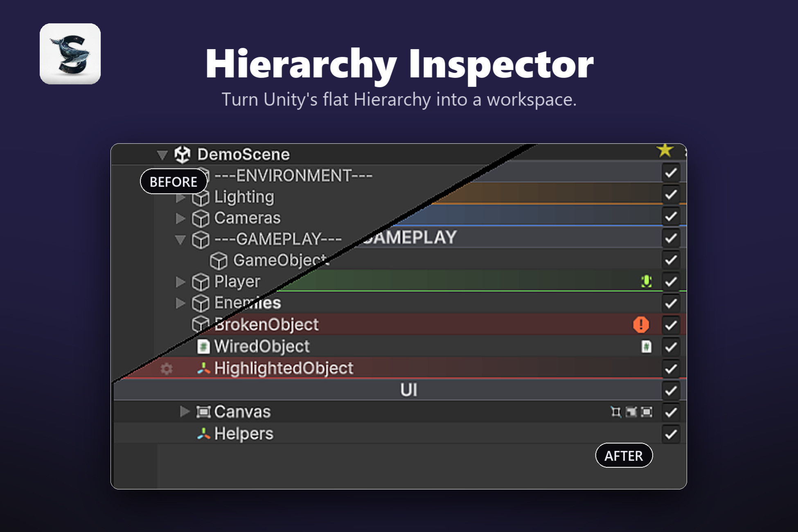Viewport: 798px width, 532px height.
Task: Toggle the WiredObject row checkbox
Action: (671, 347)
